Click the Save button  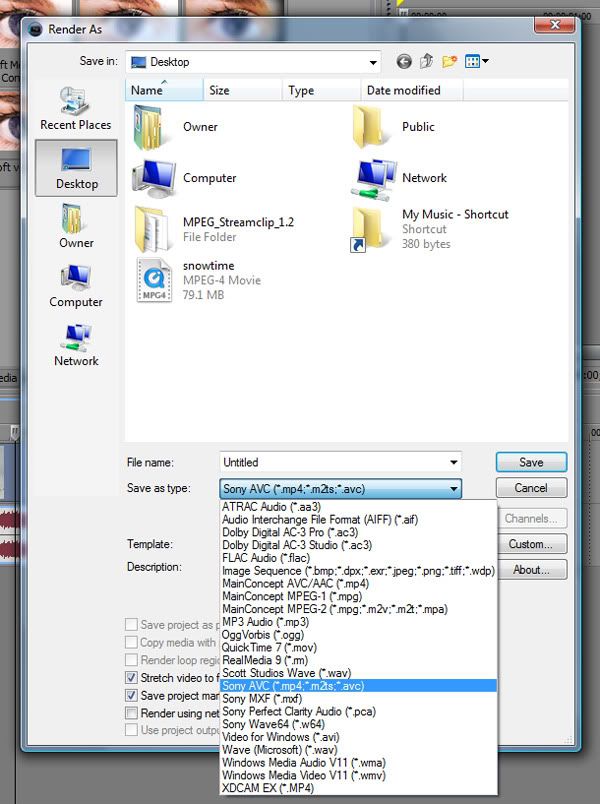pyautogui.click(x=531, y=462)
